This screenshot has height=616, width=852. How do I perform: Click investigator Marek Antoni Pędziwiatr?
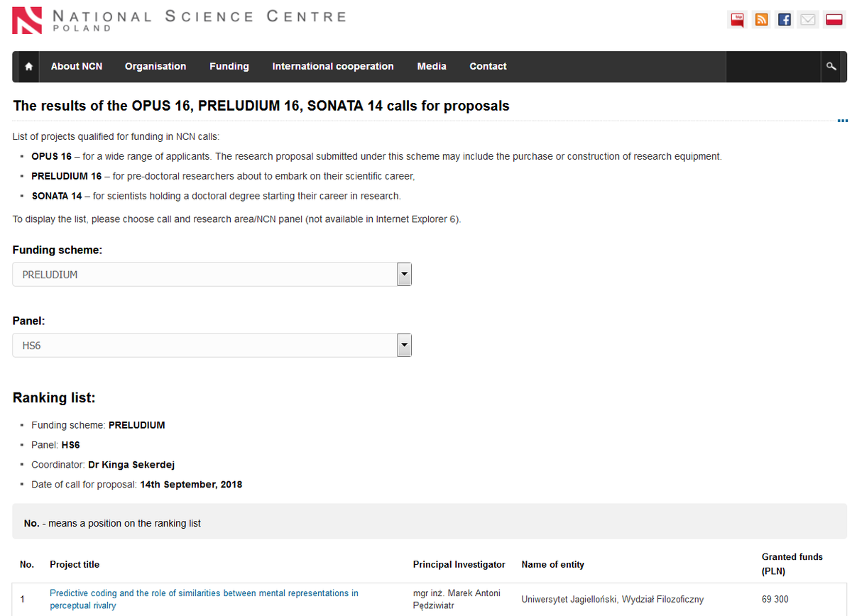coord(457,599)
